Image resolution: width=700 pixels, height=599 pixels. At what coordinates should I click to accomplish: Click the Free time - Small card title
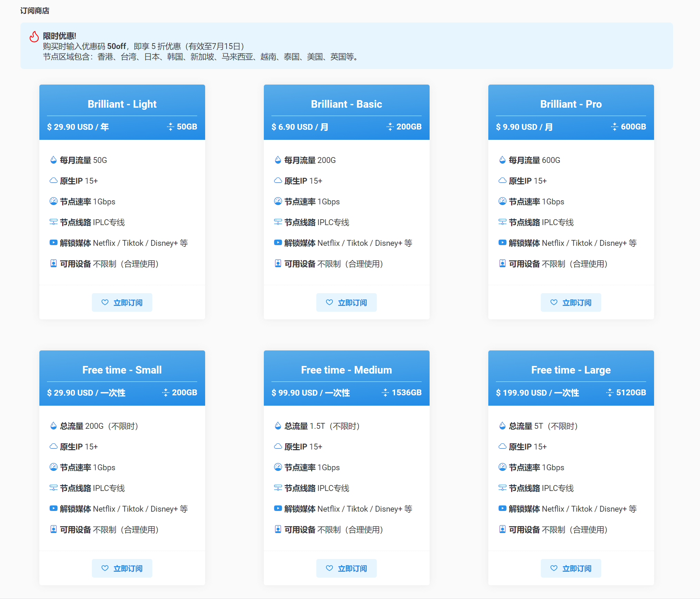pyautogui.click(x=122, y=370)
